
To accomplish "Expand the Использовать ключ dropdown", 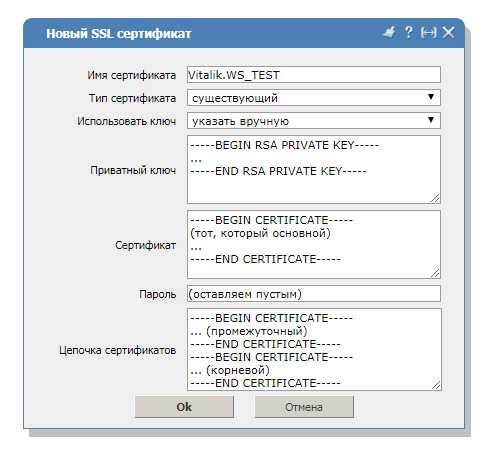I will [x=314, y=121].
